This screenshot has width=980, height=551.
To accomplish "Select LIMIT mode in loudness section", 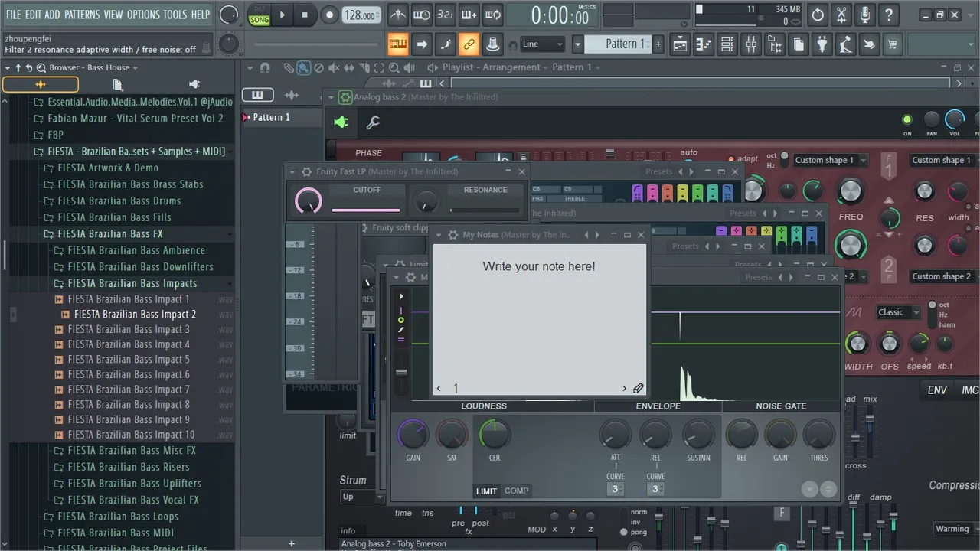I will [x=487, y=491].
